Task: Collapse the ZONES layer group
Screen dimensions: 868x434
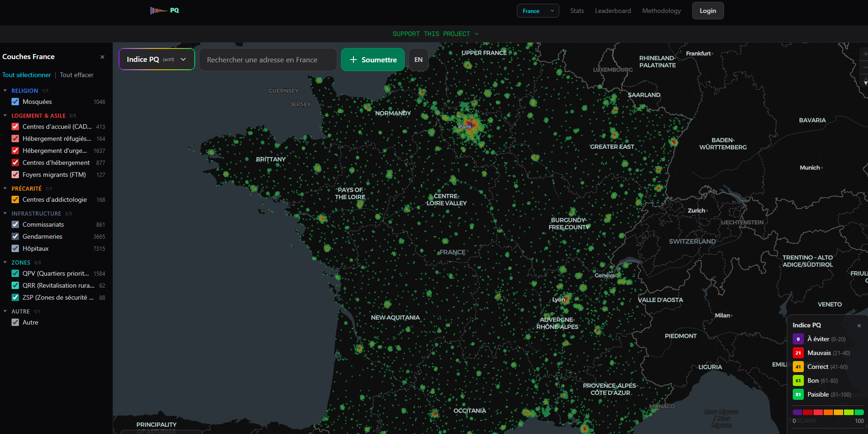Action: click(5, 263)
